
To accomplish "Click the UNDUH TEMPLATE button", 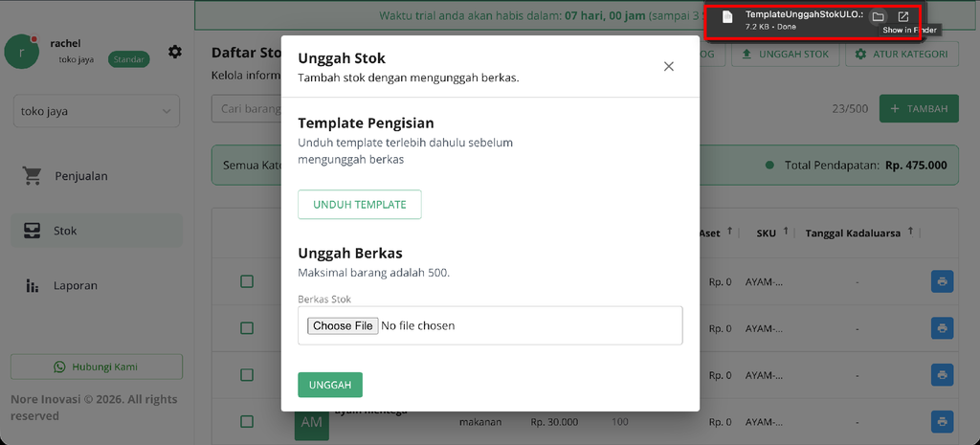I will (360, 205).
